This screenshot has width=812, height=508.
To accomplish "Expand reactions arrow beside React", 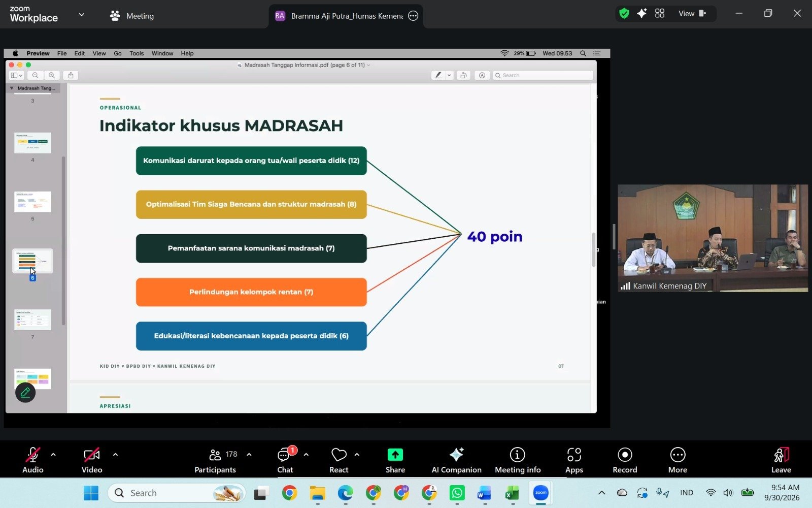I will (x=357, y=455).
